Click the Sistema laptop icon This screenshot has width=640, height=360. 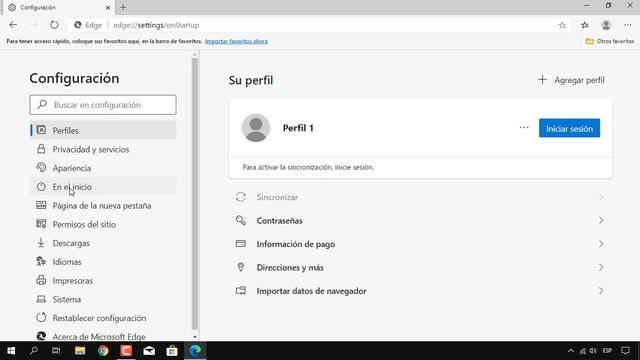tap(41, 299)
